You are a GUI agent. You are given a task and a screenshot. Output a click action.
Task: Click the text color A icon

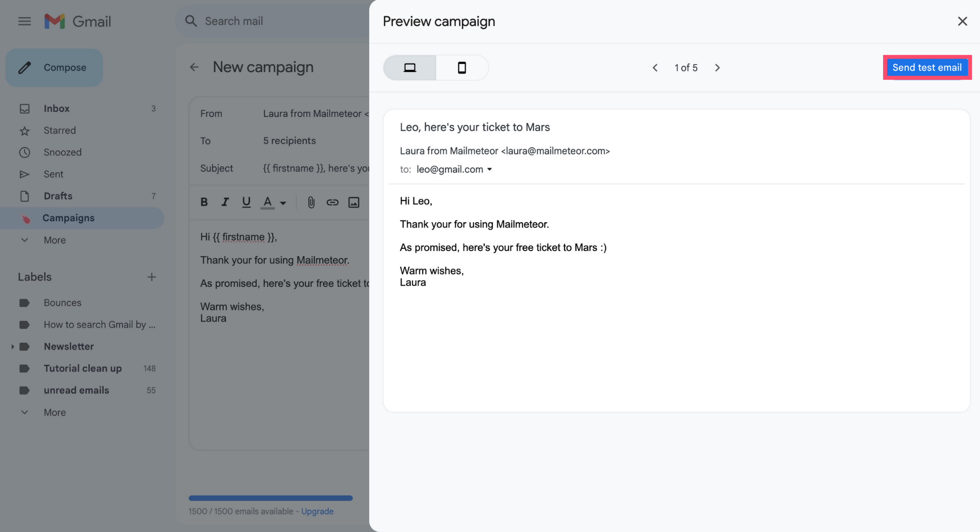(x=268, y=202)
